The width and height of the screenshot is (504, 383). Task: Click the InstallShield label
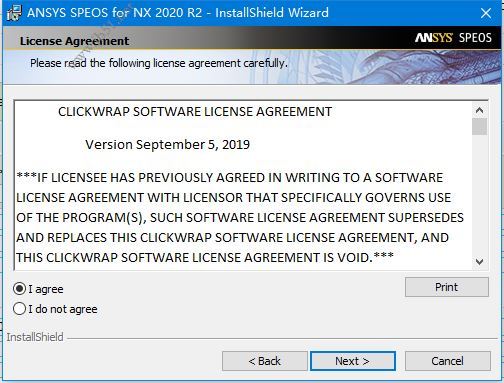pyautogui.click(x=35, y=337)
